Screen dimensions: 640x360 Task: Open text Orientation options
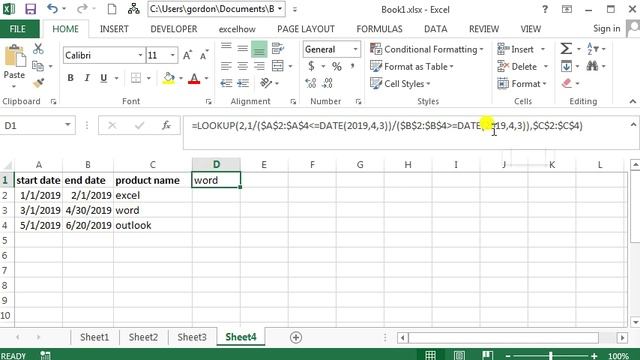point(266,83)
